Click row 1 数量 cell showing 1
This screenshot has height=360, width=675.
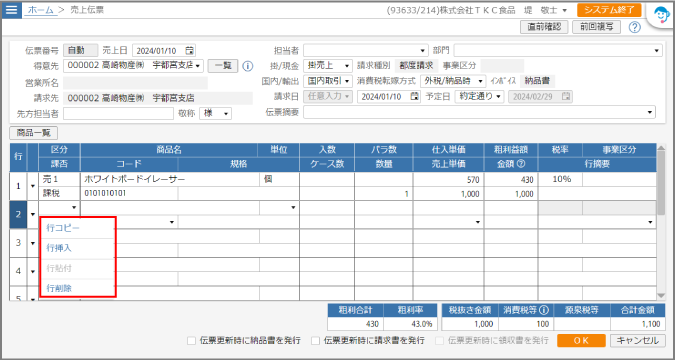pyautogui.click(x=384, y=193)
